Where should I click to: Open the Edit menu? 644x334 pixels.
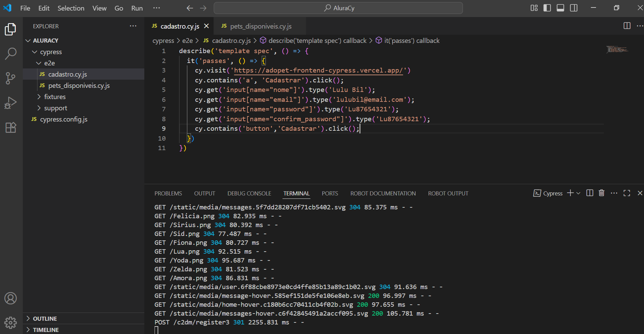pos(44,8)
